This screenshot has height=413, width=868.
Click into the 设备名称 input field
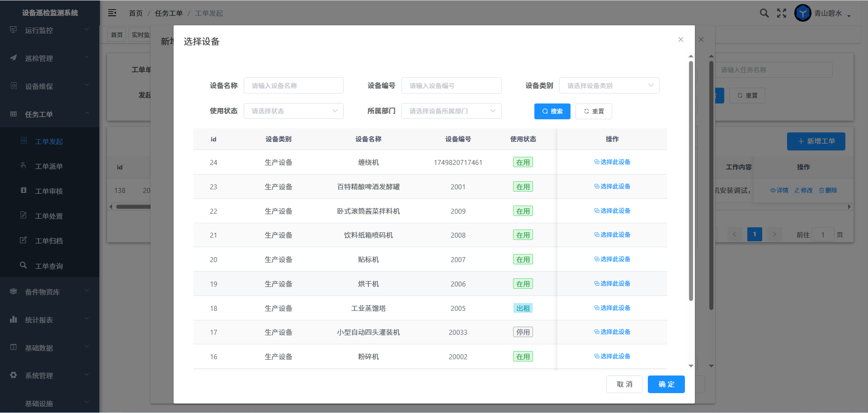(293, 86)
